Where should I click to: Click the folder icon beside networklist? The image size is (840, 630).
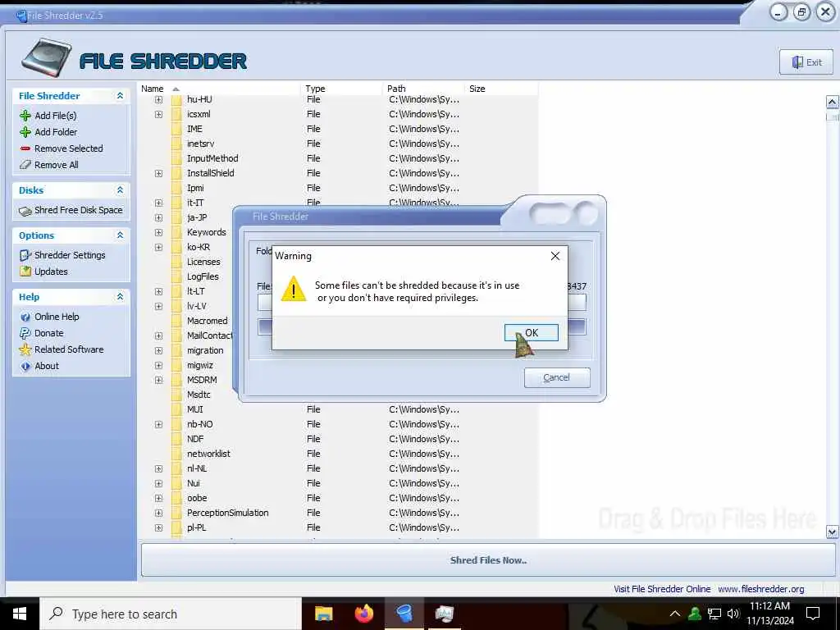coord(177,454)
